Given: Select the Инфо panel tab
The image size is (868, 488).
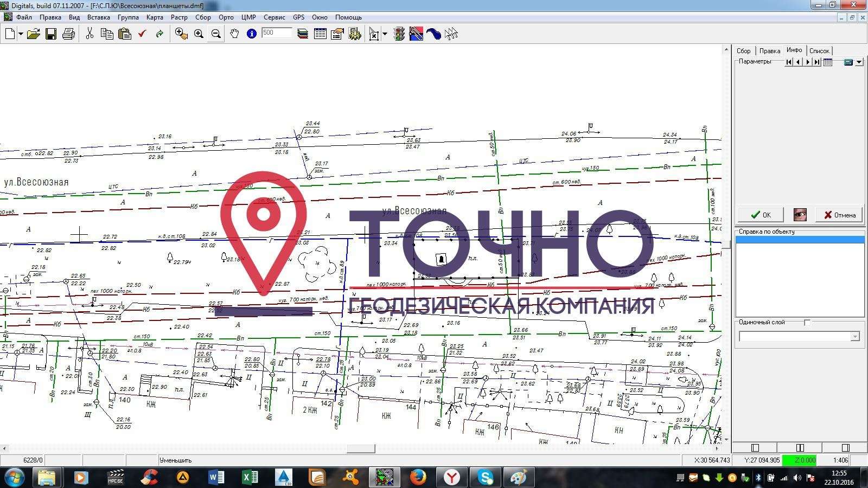Looking at the screenshot, I should [x=794, y=50].
